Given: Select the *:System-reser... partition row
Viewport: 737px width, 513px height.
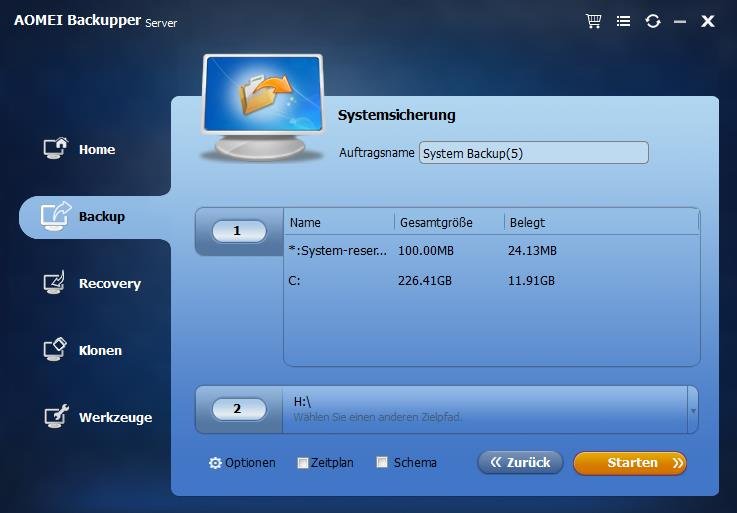Looking at the screenshot, I should 491,251.
